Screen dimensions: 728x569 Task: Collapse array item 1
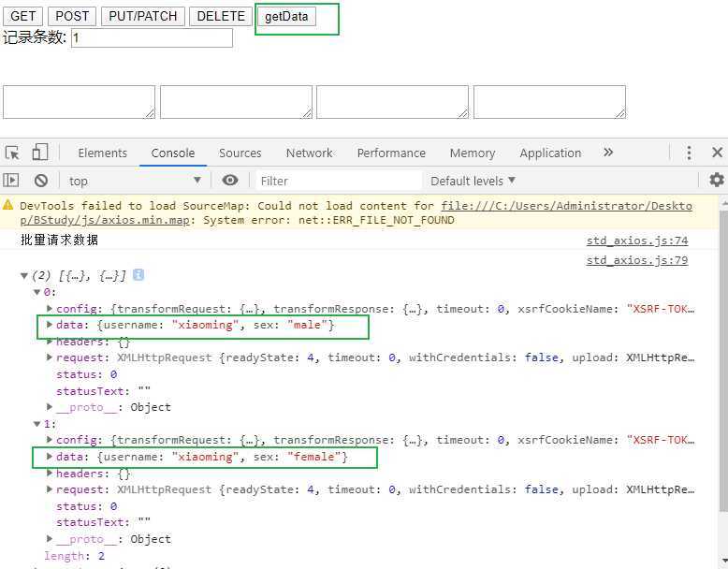(37, 424)
